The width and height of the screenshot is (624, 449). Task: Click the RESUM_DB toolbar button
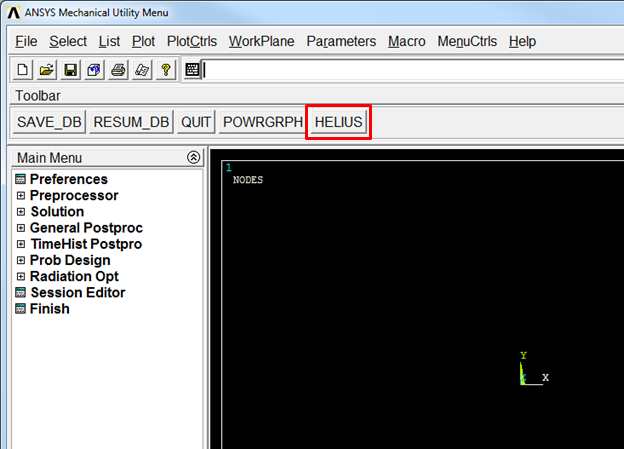[131, 122]
